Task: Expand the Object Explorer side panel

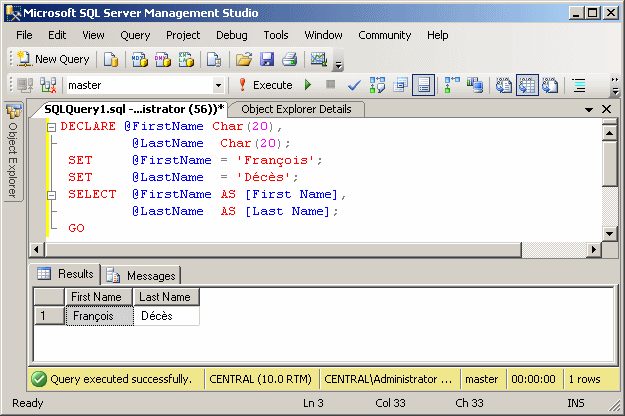Action: click(13, 151)
